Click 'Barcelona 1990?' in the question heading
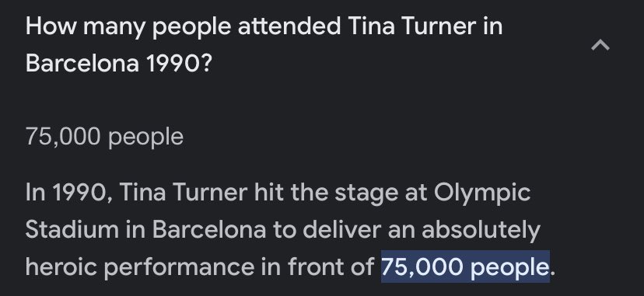Viewport: 644px width, 296px height. click(118, 64)
